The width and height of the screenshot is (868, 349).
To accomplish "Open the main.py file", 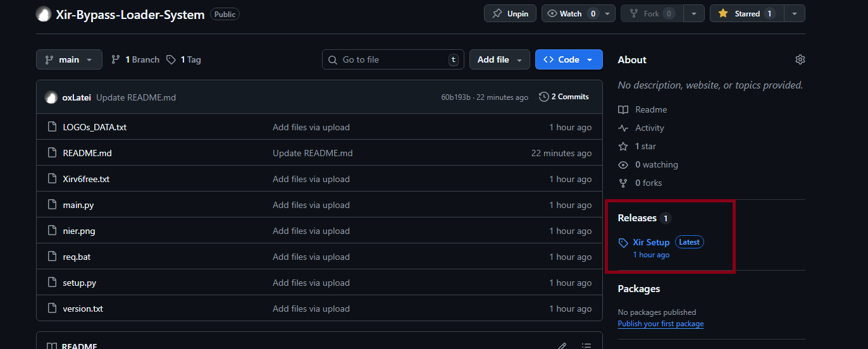I will coord(78,205).
